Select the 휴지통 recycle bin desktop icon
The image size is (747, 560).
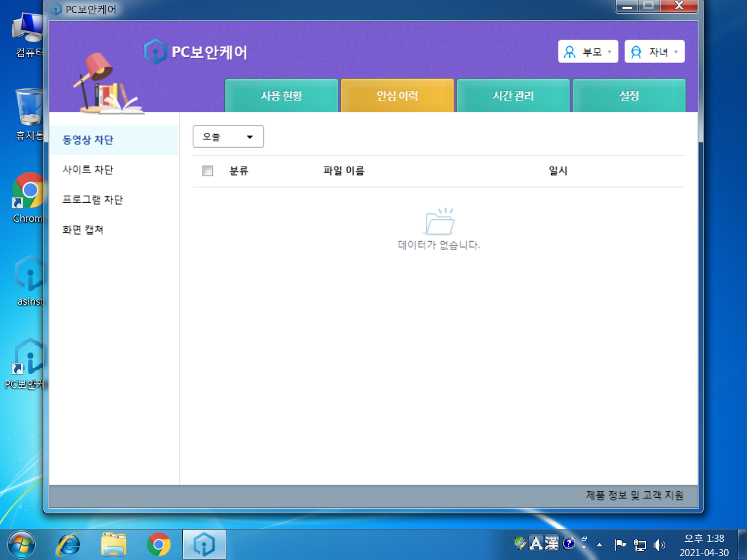[x=29, y=114]
